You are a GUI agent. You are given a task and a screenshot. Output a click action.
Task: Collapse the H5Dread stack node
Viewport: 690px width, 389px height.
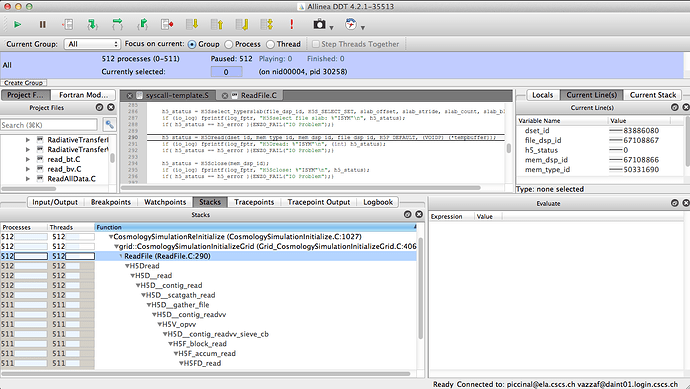click(x=127, y=266)
